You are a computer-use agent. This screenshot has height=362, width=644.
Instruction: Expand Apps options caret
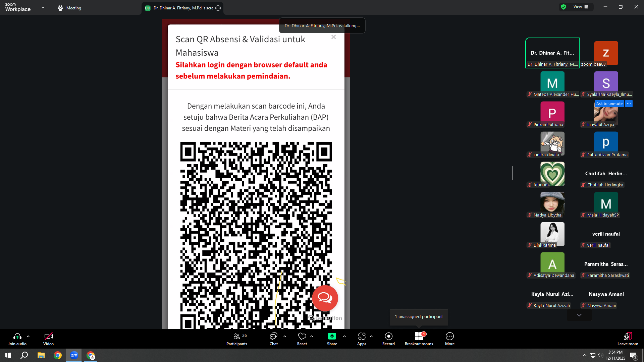tap(371, 336)
